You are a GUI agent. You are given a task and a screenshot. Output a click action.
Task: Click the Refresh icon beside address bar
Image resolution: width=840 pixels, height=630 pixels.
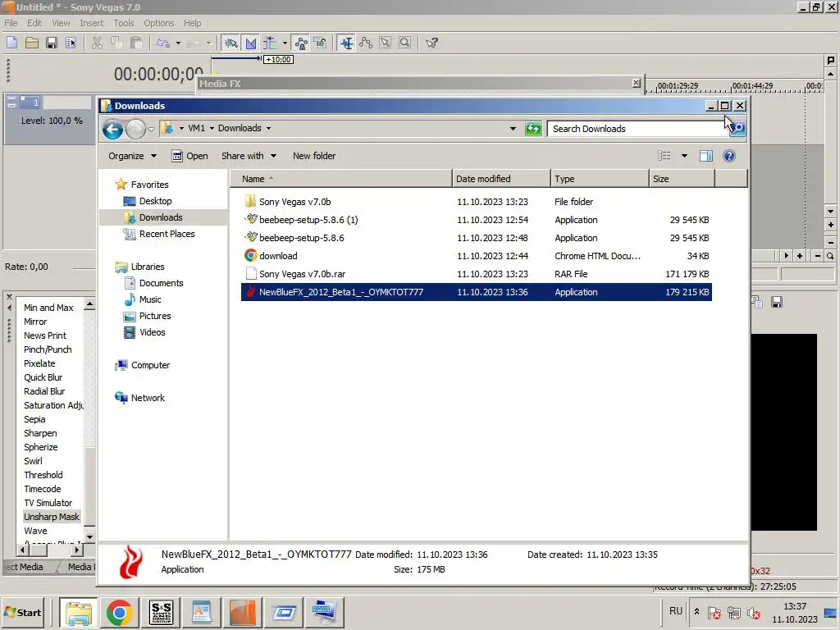(x=533, y=129)
